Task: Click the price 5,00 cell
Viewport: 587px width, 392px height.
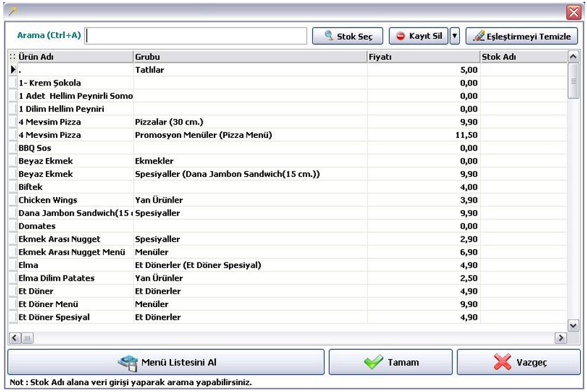Action: click(424, 70)
